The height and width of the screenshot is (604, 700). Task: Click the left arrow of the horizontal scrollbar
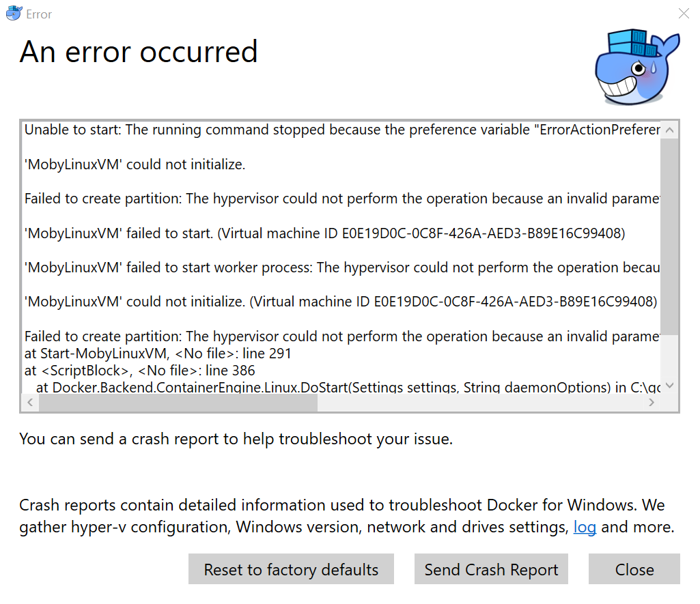click(29, 402)
